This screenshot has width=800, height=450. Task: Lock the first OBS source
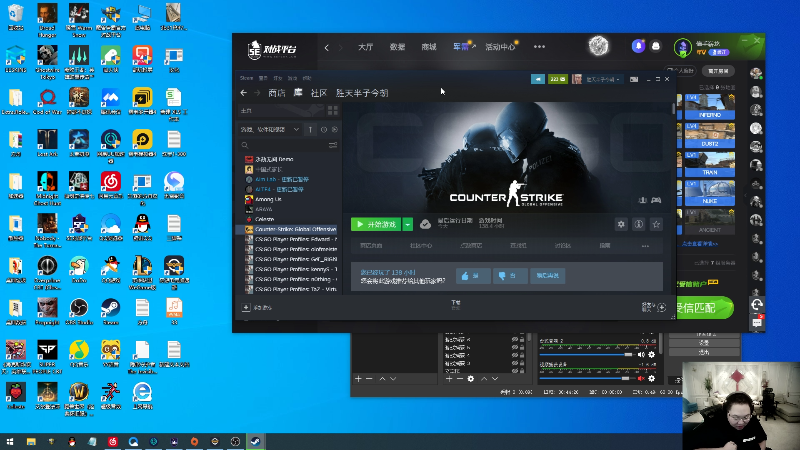(522, 339)
